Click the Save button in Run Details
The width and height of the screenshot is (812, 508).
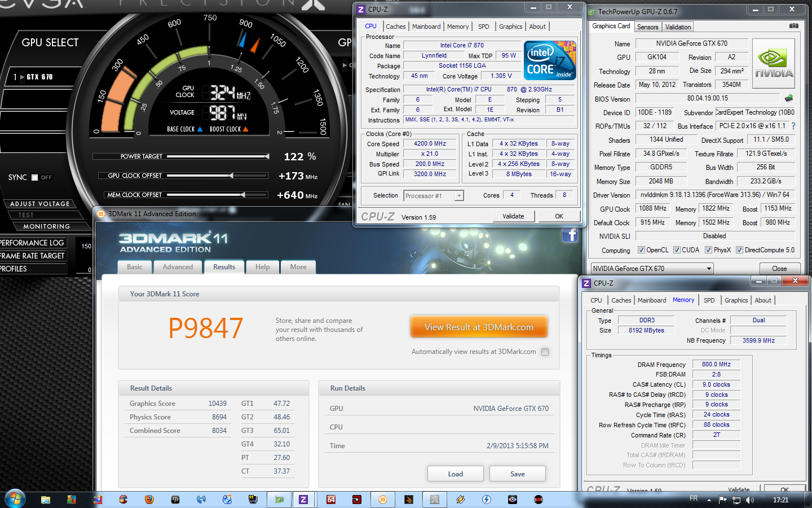518,474
